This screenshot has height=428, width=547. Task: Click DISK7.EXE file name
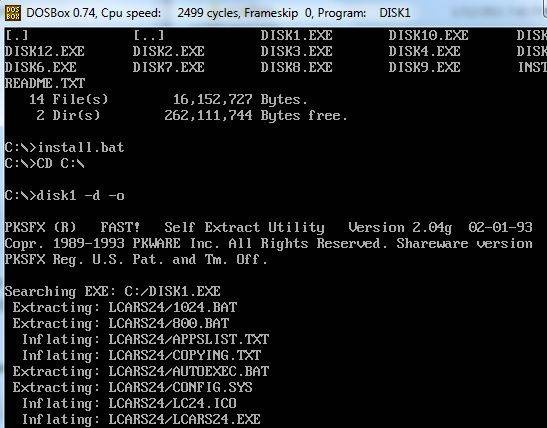point(168,67)
